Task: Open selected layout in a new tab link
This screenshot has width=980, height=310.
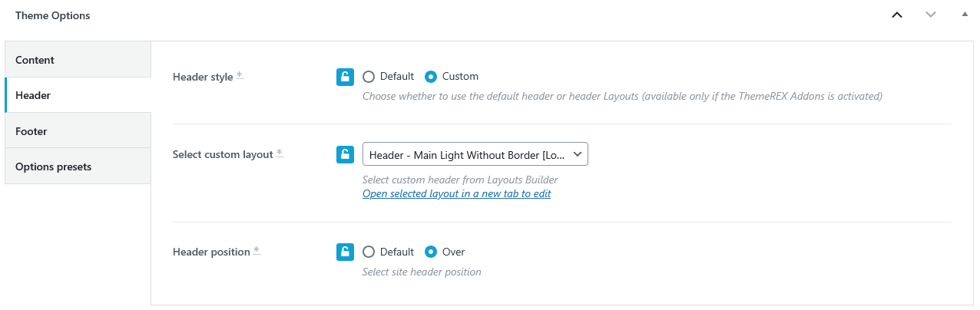Action: [456, 193]
